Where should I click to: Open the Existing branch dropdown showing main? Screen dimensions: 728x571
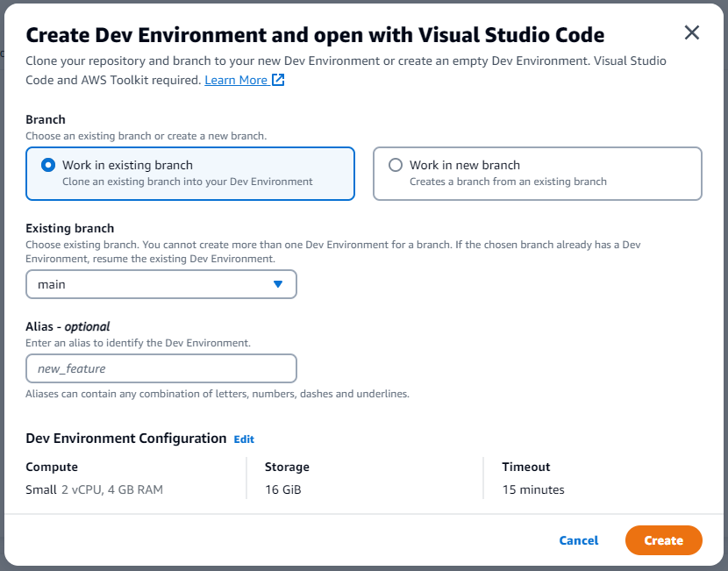click(x=161, y=284)
